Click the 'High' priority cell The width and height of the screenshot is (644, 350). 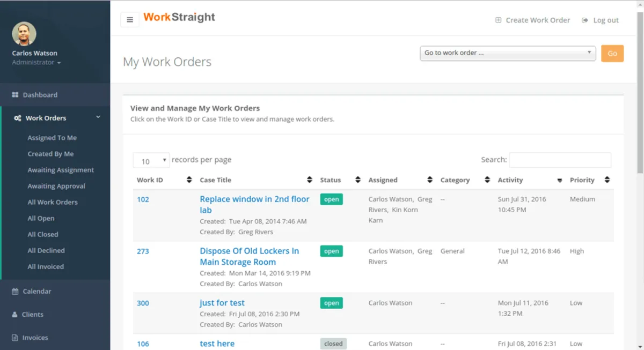pos(577,251)
